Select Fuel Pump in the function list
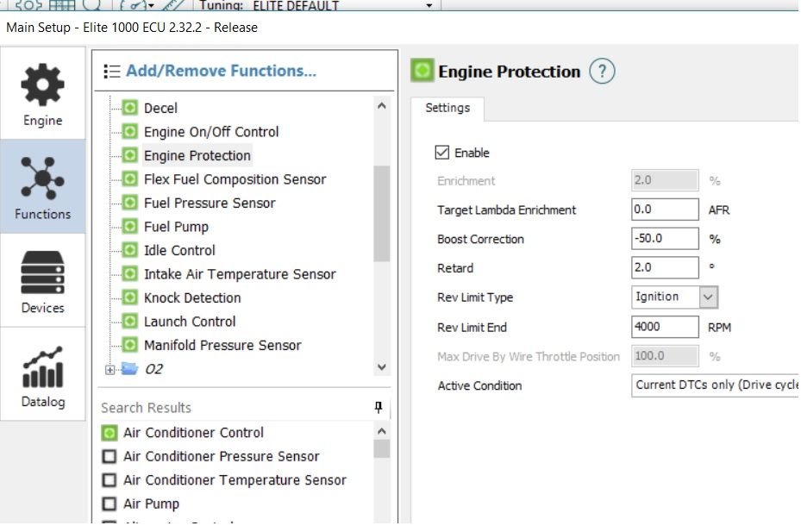This screenshot has width=801, height=532. 176,227
